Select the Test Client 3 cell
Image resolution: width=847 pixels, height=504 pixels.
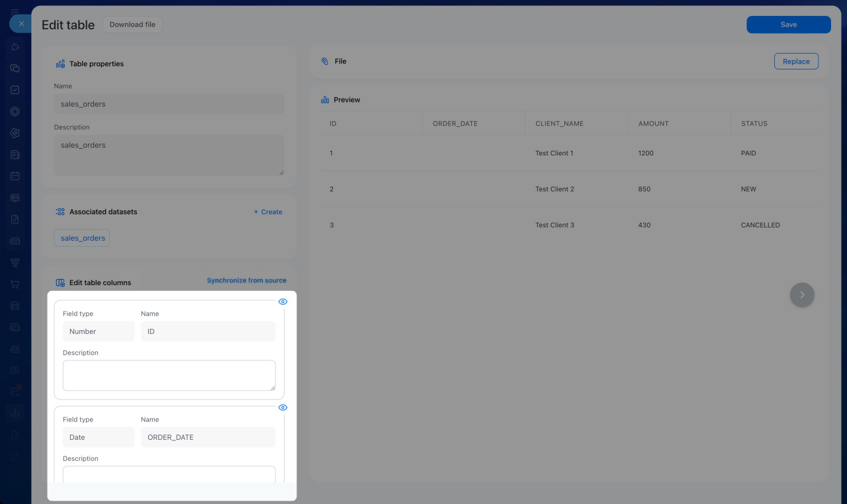point(555,225)
